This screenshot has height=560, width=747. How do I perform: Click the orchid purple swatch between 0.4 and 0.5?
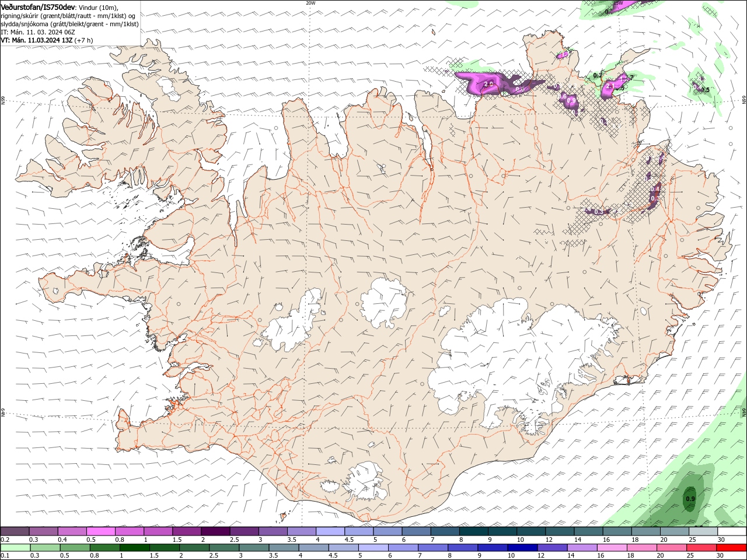(x=72, y=531)
